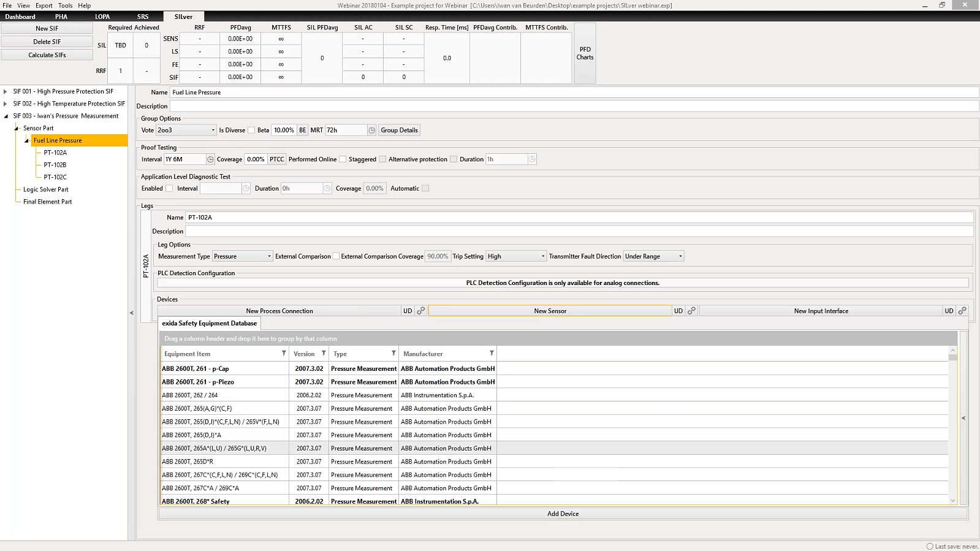Screen dimensions: 980x551
Task: Click the database side panel arrow
Action: [x=963, y=418]
